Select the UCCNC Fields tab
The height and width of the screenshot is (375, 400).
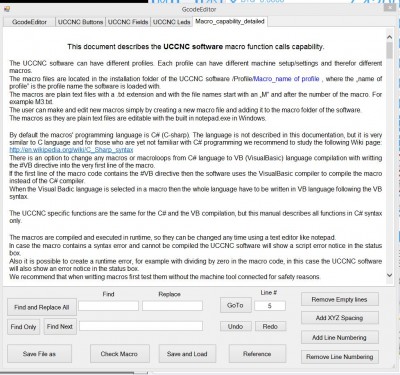pos(128,22)
